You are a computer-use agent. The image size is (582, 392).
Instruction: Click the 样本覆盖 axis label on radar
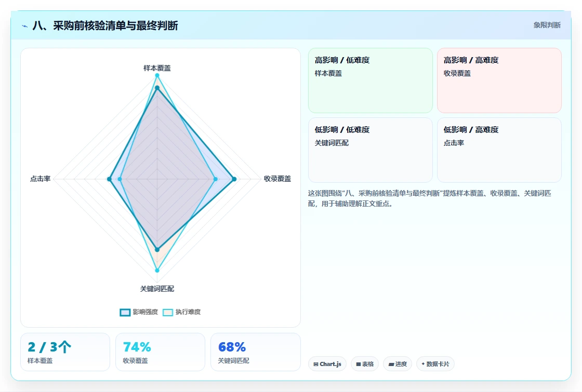click(x=157, y=68)
